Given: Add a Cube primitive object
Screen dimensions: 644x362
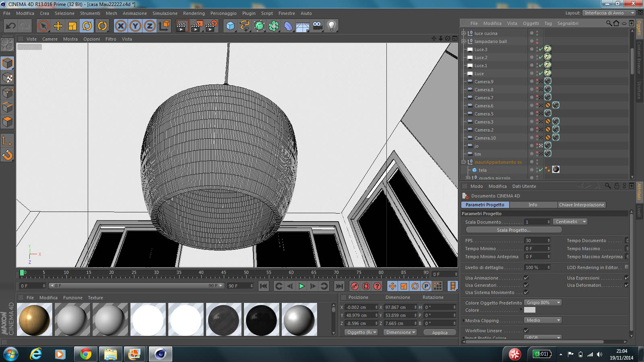Looking at the screenshot, I should pyautogui.click(x=230, y=26).
